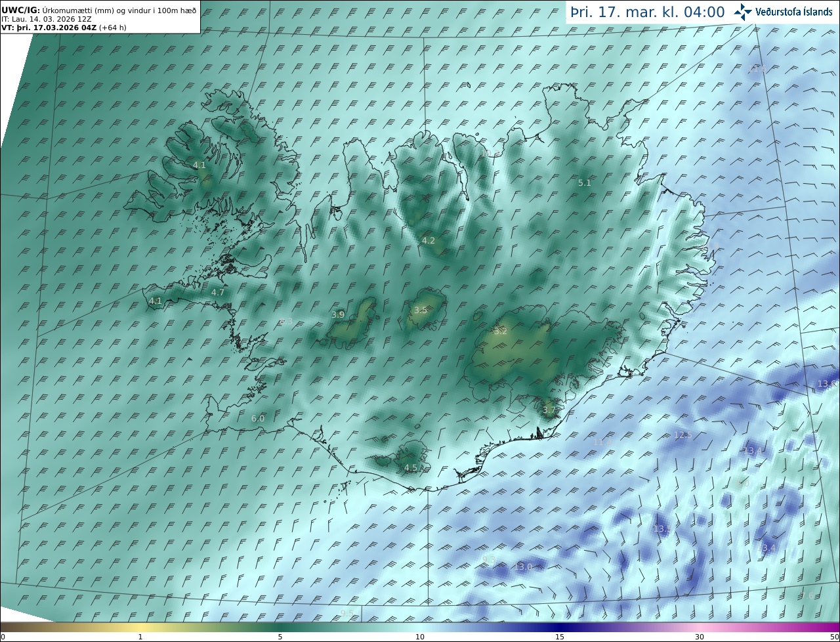This screenshot has width=840, height=642.
Task: Click the 13.0 value in the southern sea
Action: 523,567
